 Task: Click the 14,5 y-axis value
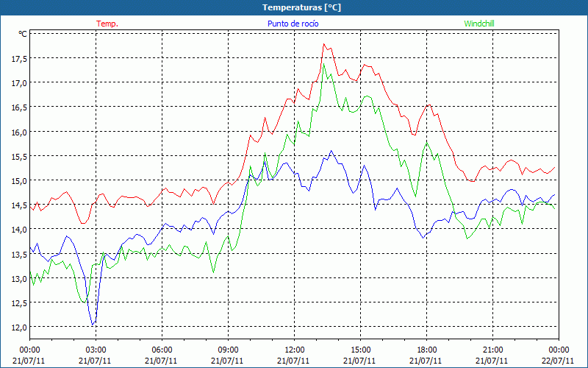[20, 205]
